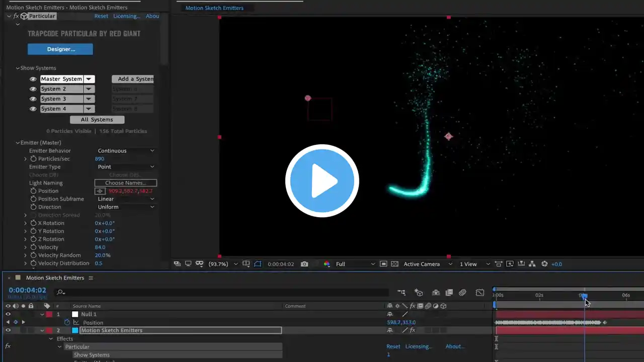
Task: Click the timeline search magnifier icon
Action: coord(61,292)
